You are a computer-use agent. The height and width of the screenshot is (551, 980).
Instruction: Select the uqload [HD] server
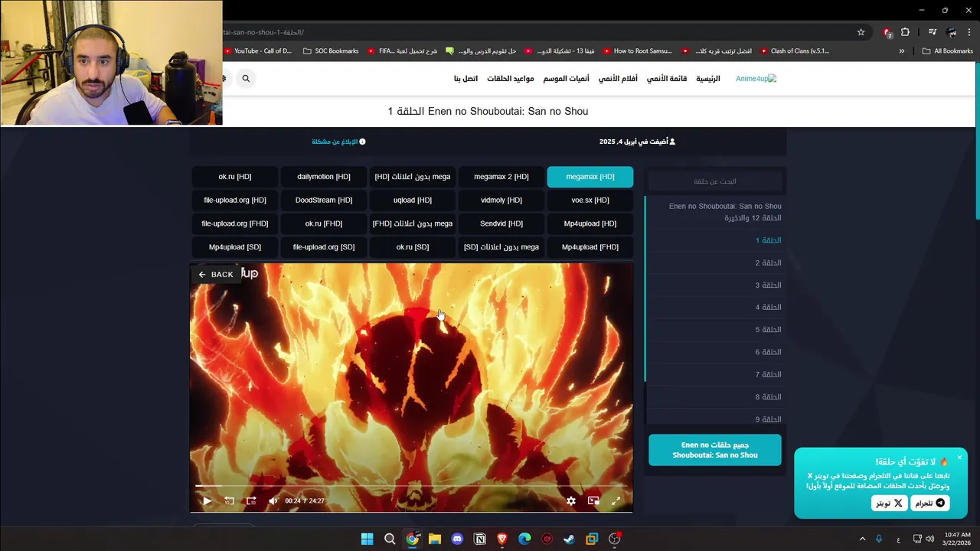click(413, 201)
